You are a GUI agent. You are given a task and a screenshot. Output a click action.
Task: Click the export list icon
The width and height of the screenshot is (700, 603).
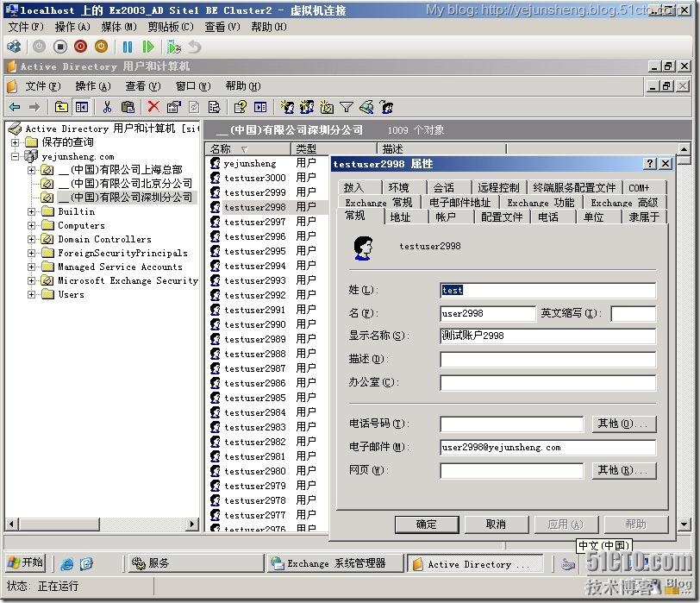click(x=215, y=107)
